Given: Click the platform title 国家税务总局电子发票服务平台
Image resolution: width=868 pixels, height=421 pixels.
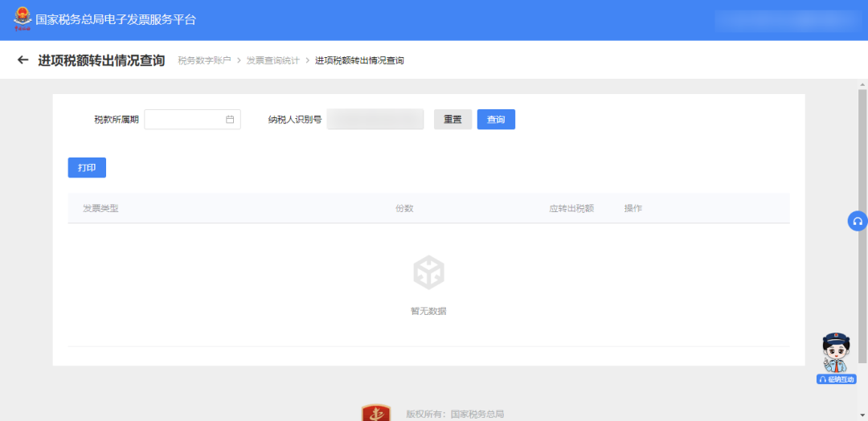Looking at the screenshot, I should click(116, 20).
